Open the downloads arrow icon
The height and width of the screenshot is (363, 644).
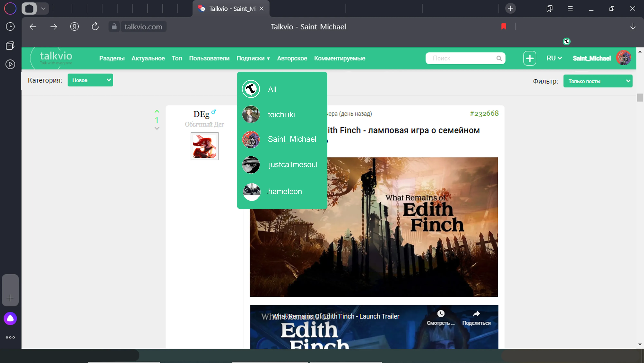633,27
